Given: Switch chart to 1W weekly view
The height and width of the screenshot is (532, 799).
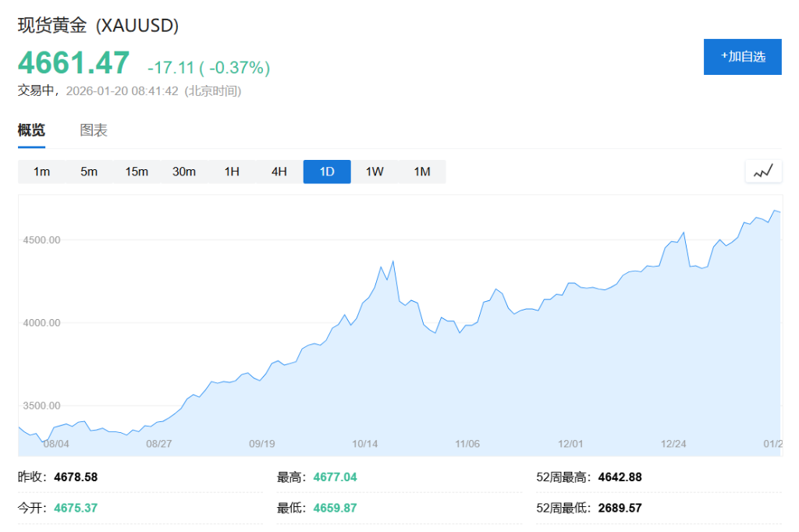Looking at the screenshot, I should point(375,172).
